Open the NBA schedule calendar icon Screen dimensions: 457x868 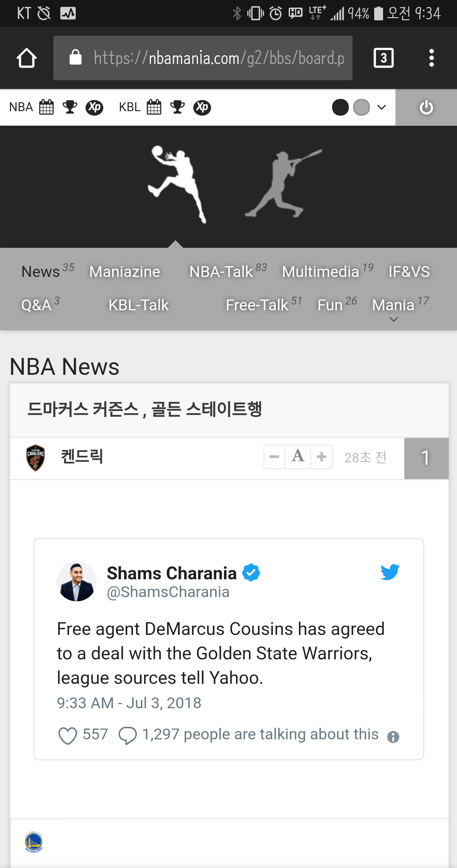(46, 107)
